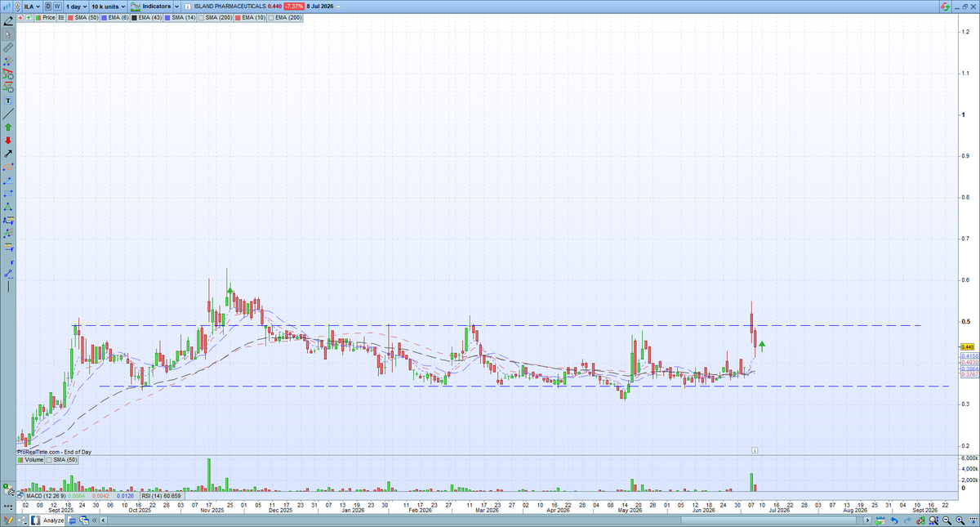Screen dimensions: 980x527
Task: Click the ISLAND PHARMACEUTICALS title text
Action: click(x=229, y=7)
